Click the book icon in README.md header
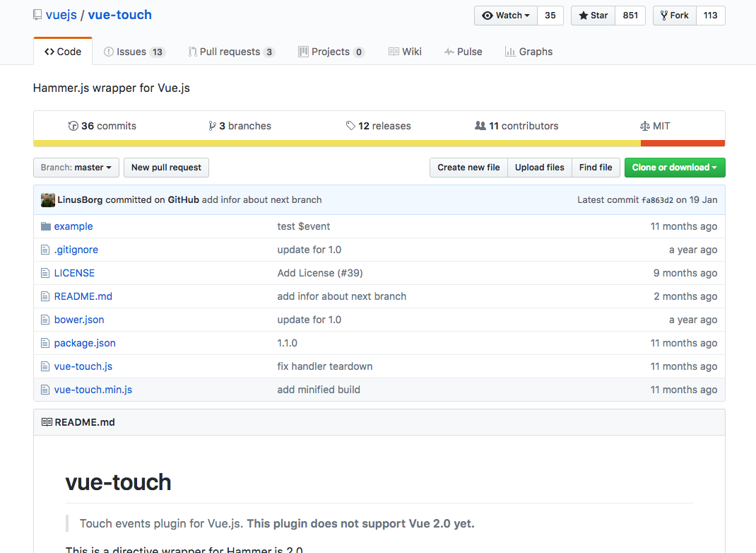756x553 pixels. coord(47,422)
